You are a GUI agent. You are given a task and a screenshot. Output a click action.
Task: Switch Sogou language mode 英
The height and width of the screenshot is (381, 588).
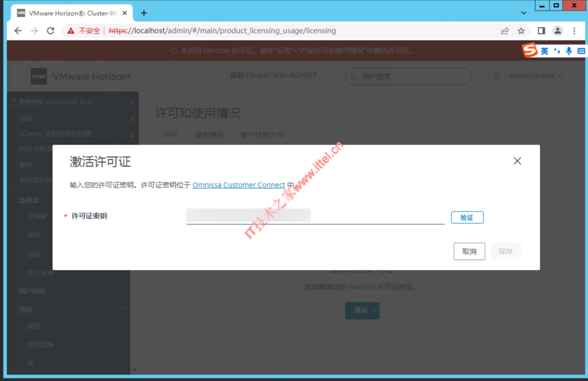[x=544, y=51]
